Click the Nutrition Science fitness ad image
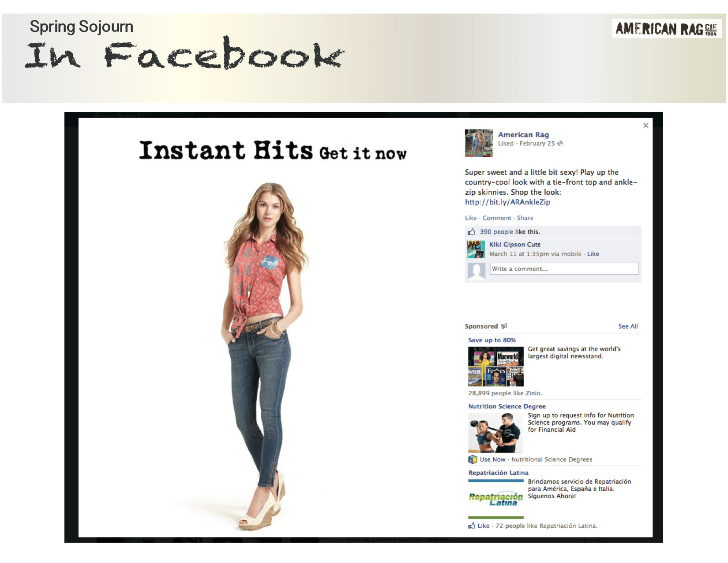Screen dimensions: 728x563 click(x=496, y=433)
